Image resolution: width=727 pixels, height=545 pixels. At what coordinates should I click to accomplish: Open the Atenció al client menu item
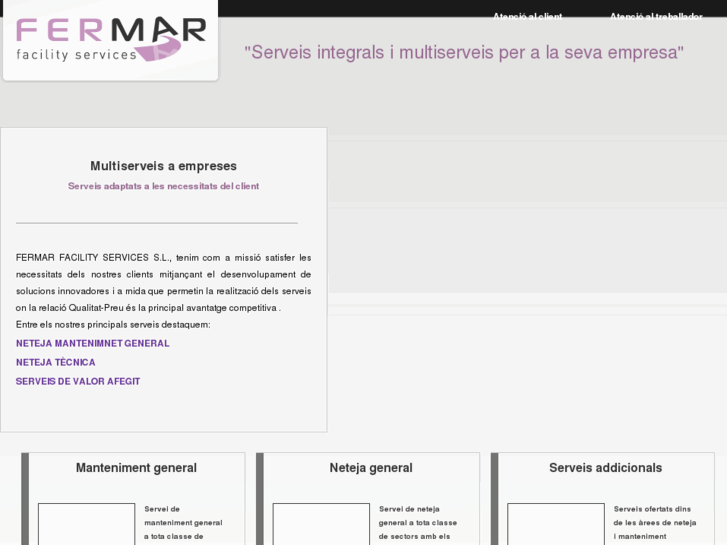pos(527,17)
